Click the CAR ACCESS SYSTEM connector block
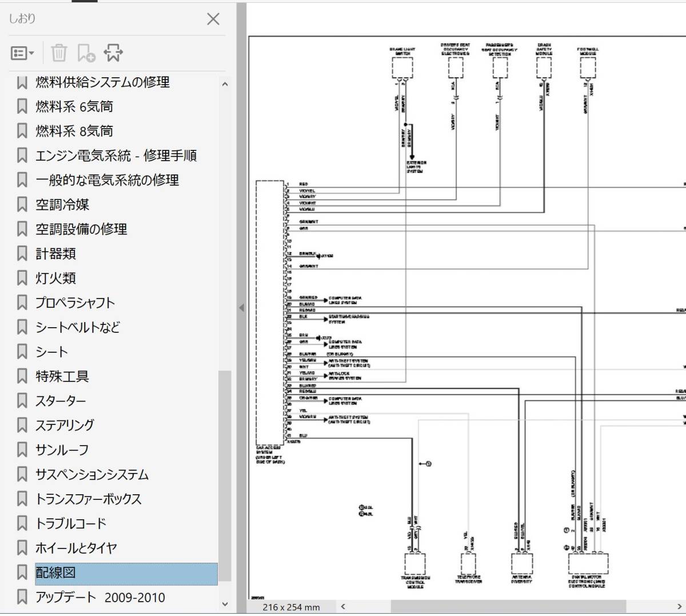686x616 pixels. (270, 313)
